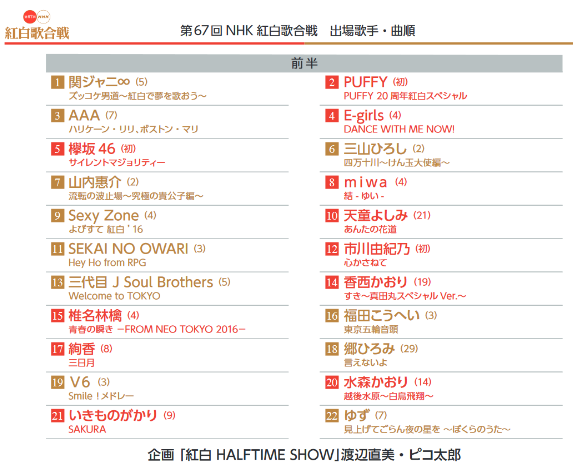Click the number 13 badge for 三代目 J Soul Brothers
The width and height of the screenshot is (573, 469).
tap(57, 282)
